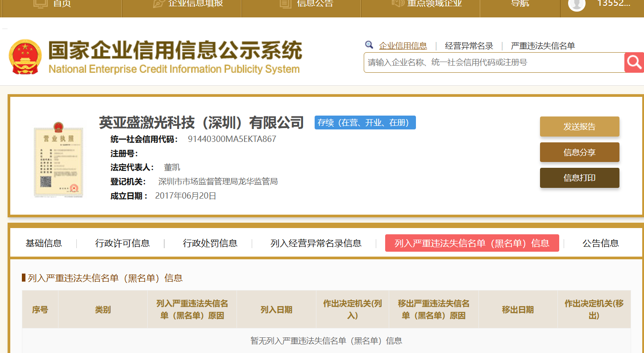Click the national emblem logo
644x353 pixels.
click(25, 57)
